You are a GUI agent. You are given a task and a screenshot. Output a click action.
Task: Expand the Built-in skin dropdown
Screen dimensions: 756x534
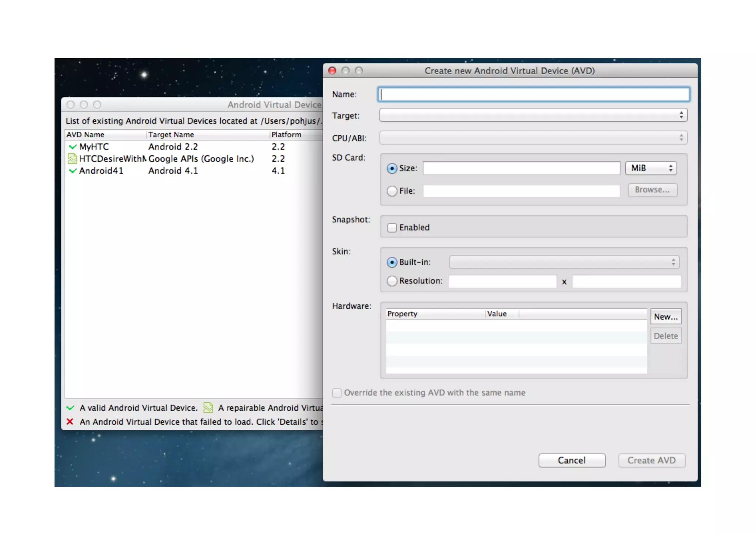tap(564, 262)
